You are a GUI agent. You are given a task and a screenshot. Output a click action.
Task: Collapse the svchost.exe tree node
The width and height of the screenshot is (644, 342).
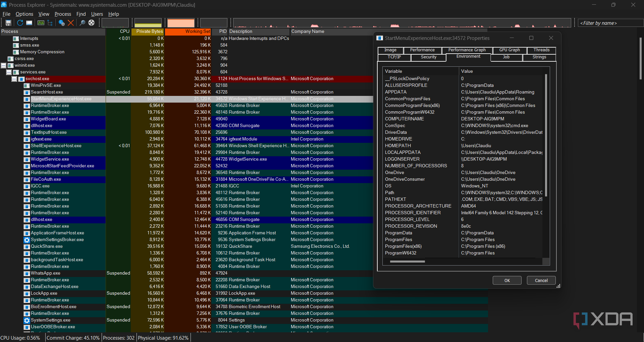pos(14,79)
